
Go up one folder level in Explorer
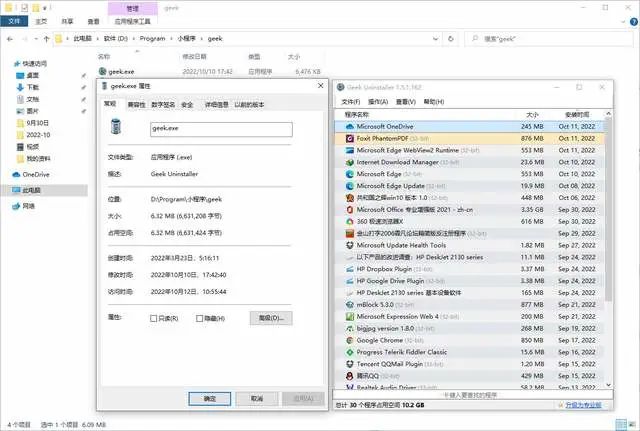click(x=46, y=39)
